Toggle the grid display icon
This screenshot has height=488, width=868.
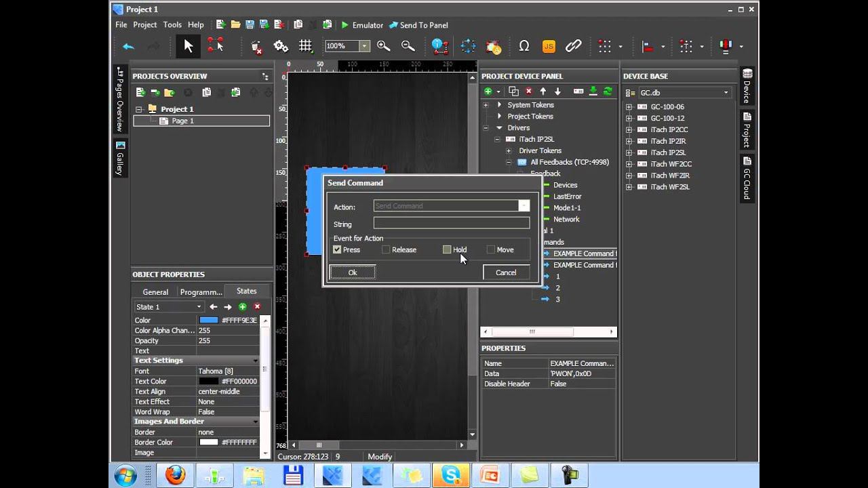tap(306, 46)
